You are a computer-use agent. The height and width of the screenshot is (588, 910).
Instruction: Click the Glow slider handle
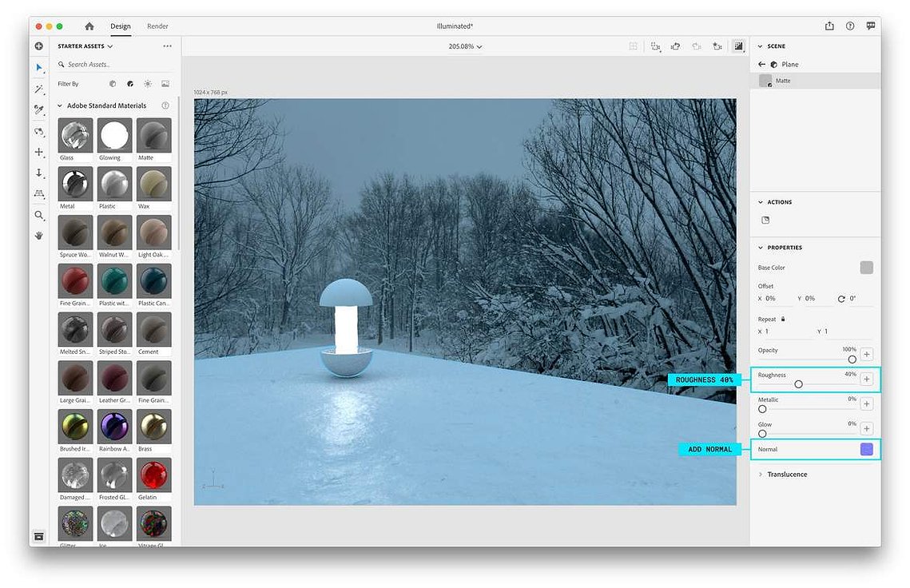762,434
